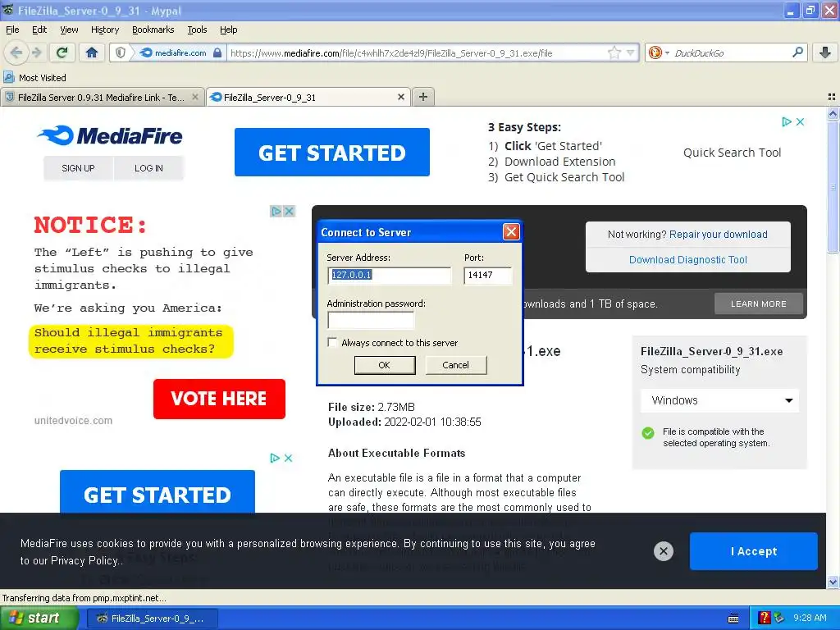The width and height of the screenshot is (840, 630).
Task: Bookmark this page with the star icon
Action: (x=614, y=52)
